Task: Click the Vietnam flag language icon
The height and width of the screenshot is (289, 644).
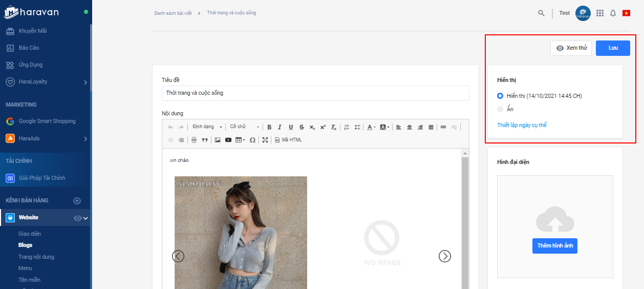Action: tap(626, 13)
